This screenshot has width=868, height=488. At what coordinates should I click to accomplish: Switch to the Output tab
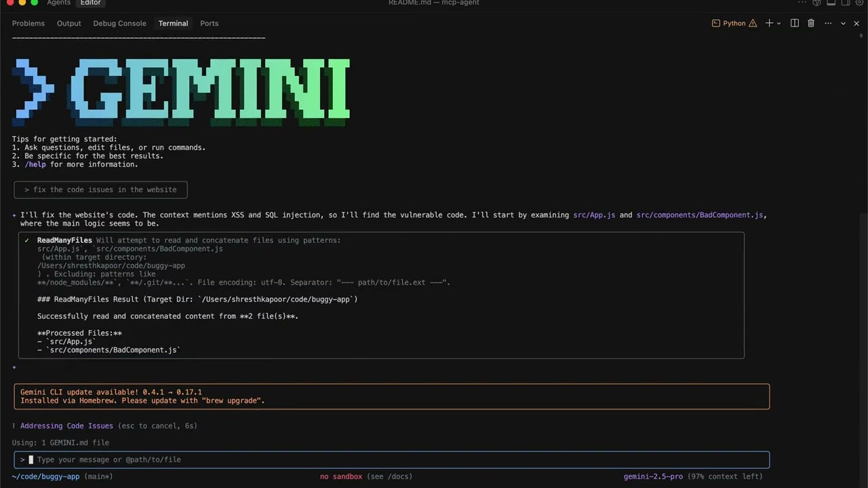click(69, 23)
